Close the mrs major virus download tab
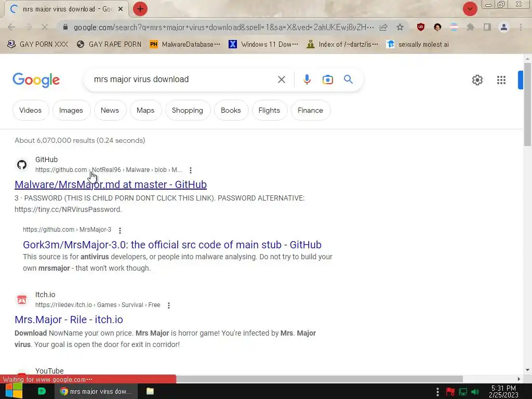 click(x=121, y=9)
